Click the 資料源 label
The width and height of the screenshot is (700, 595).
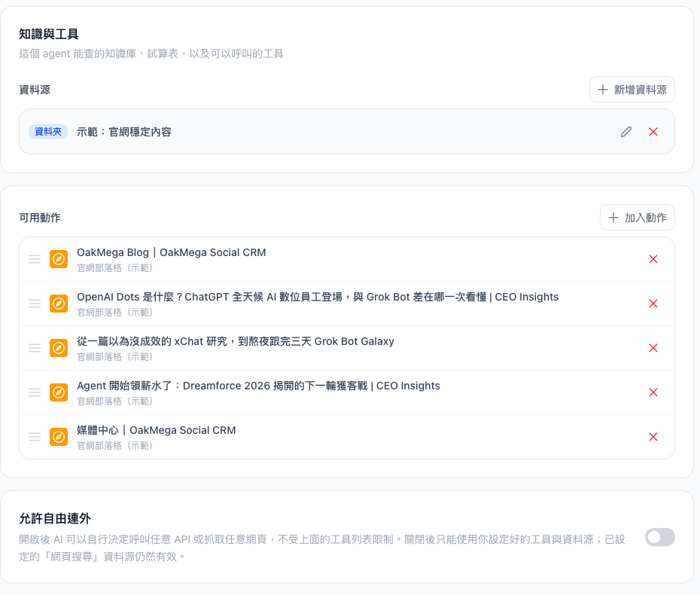pos(35,90)
